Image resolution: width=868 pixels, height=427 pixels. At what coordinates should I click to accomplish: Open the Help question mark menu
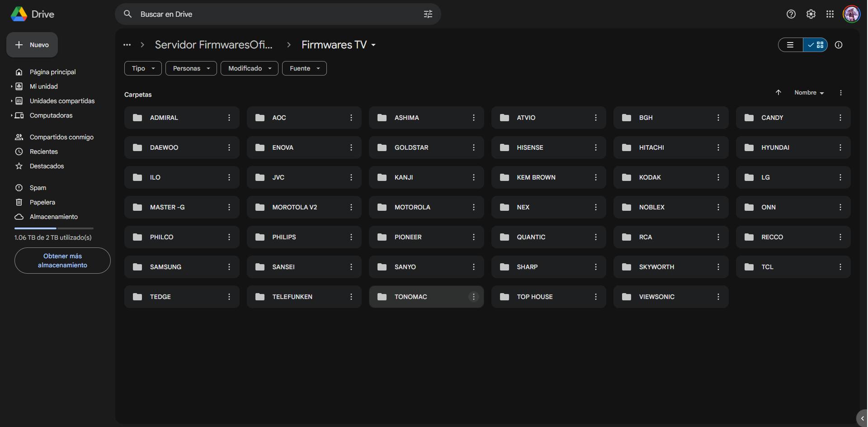(791, 14)
